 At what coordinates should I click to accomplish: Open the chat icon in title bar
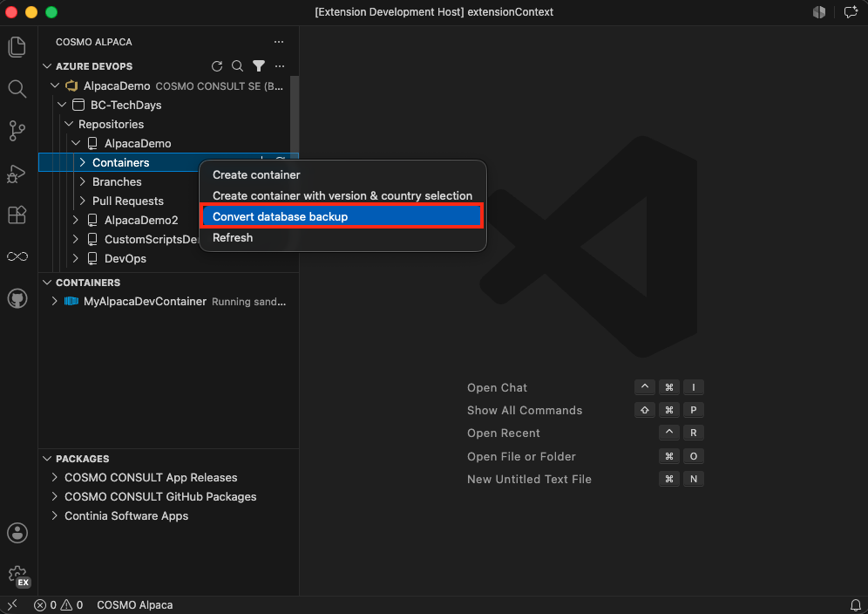click(x=851, y=12)
